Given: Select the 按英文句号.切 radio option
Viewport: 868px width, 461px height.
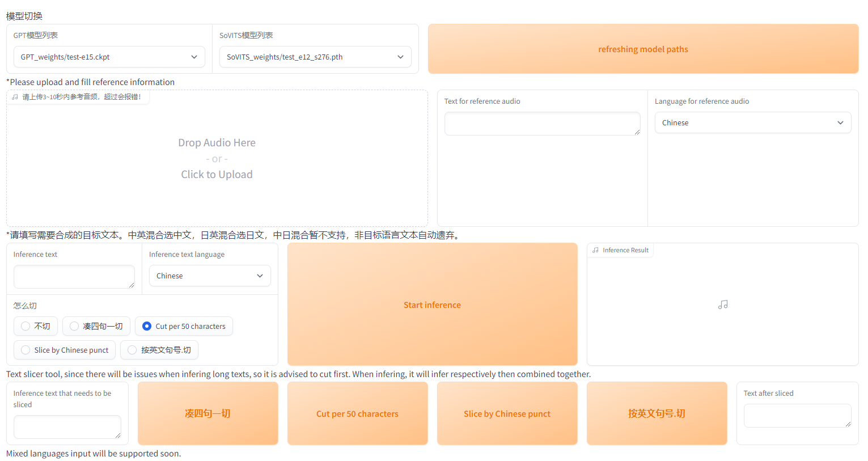Looking at the screenshot, I should point(132,350).
